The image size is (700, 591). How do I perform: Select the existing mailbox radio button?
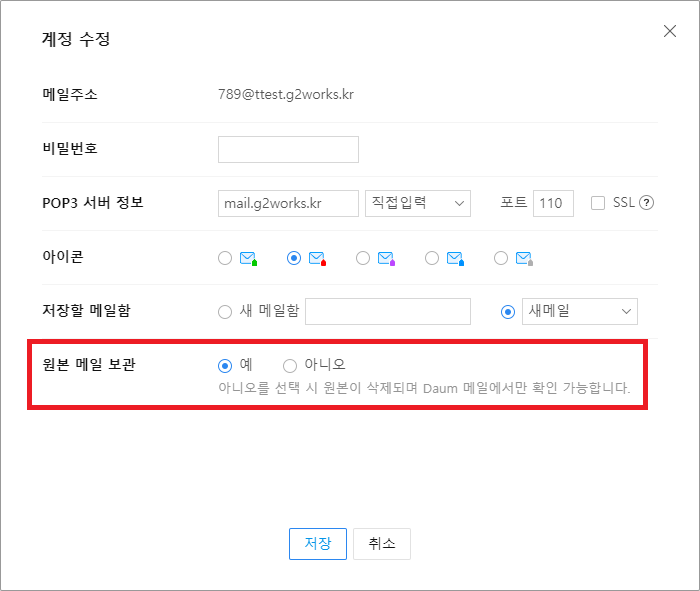508,312
